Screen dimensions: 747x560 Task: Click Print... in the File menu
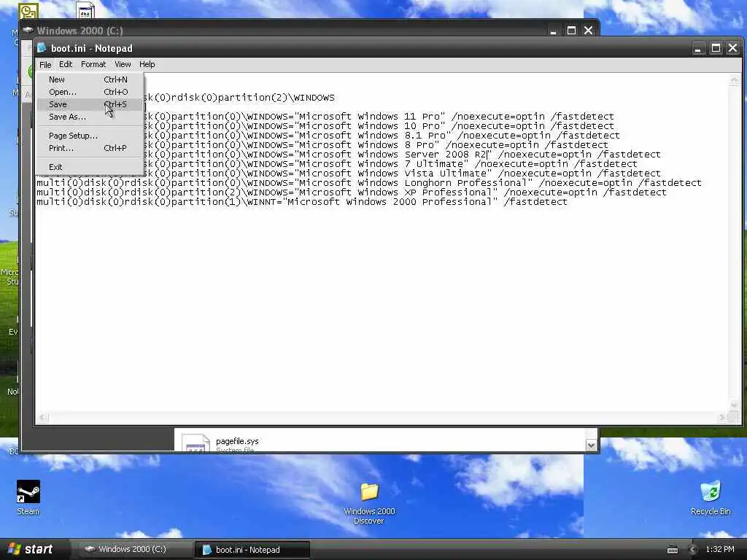[x=89, y=148]
